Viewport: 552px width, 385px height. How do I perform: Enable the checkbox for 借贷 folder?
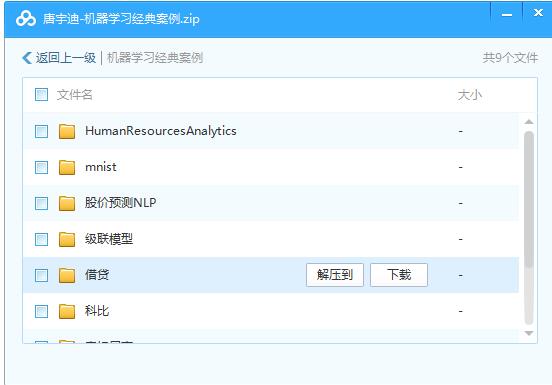[x=41, y=275]
